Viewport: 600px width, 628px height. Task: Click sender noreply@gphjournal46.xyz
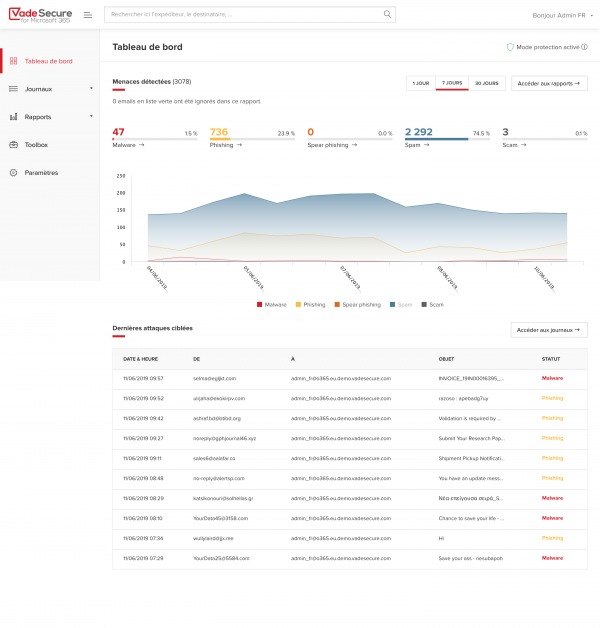click(224, 439)
